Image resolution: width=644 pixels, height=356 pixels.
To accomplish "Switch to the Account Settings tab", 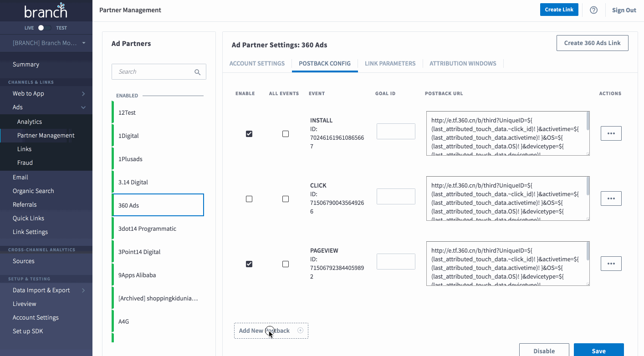I will (257, 63).
